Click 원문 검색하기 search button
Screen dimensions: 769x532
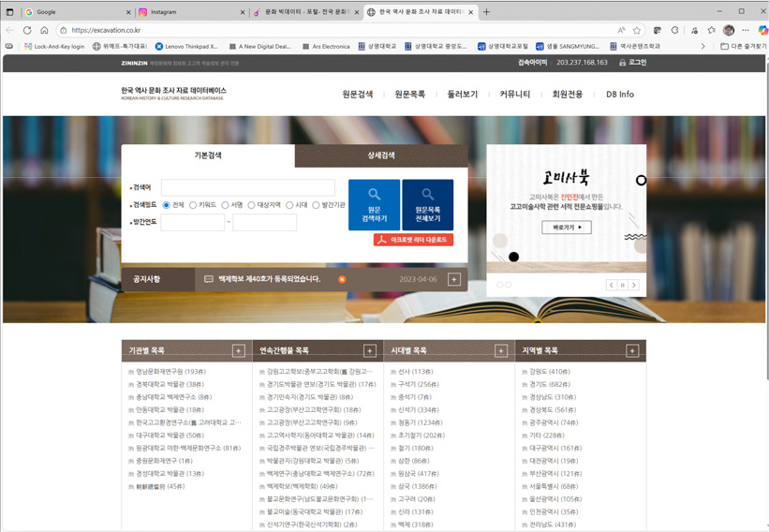click(375, 205)
